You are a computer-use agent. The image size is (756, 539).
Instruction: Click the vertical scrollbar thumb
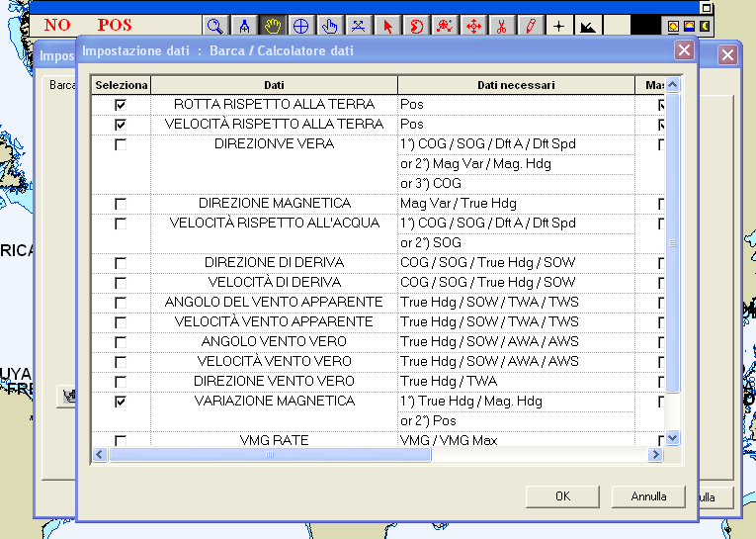click(672, 243)
